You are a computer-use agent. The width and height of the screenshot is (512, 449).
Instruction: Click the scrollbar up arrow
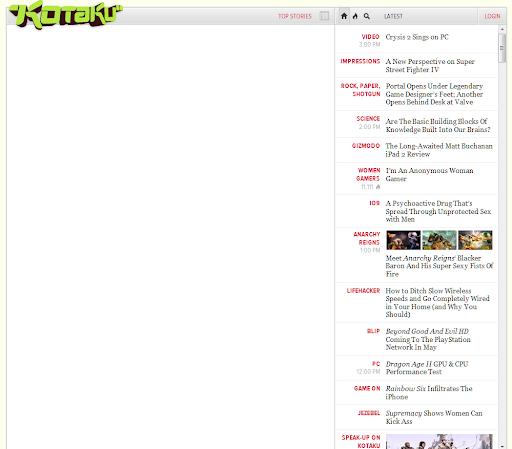pyautogui.click(x=502, y=29)
